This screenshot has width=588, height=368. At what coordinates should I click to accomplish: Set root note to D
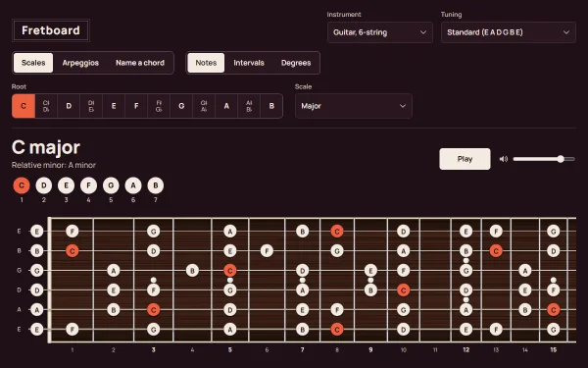pos(69,106)
